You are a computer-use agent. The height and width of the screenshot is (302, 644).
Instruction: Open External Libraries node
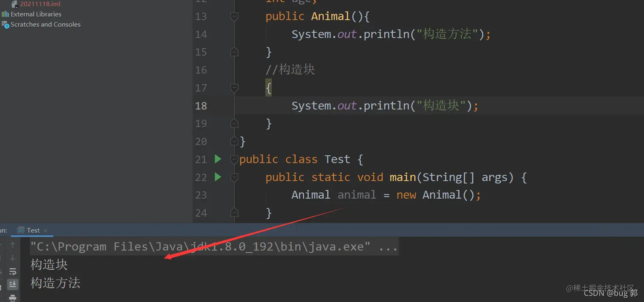(36, 14)
